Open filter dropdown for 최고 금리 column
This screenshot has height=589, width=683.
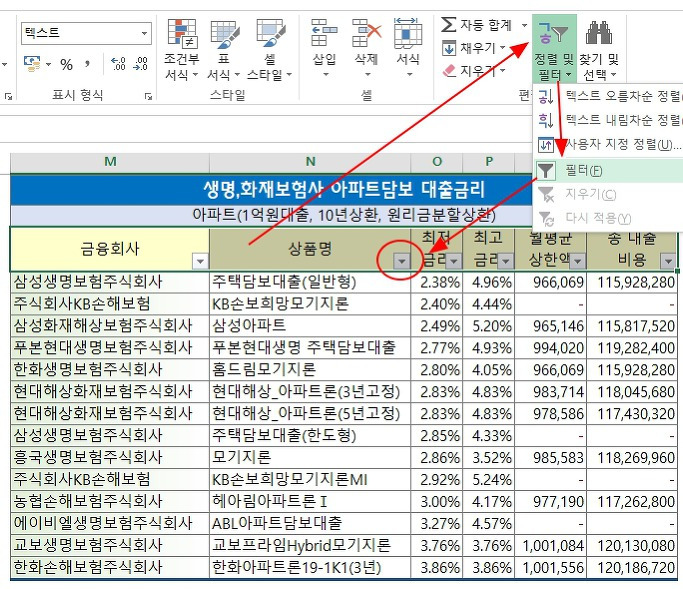coord(505,261)
